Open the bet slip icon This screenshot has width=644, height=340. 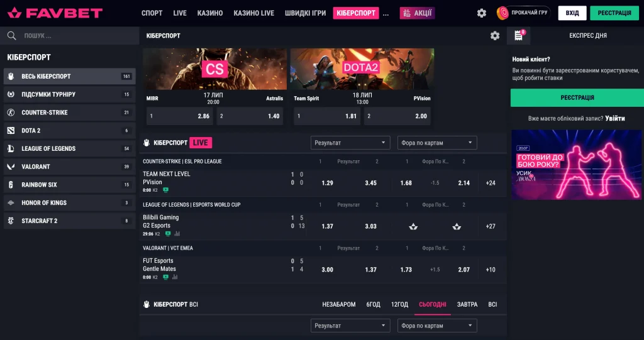click(x=519, y=35)
